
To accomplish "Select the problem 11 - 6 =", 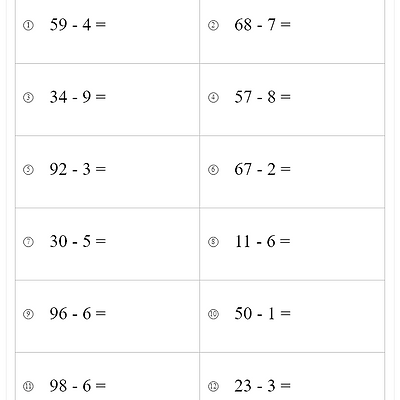I will tap(262, 241).
